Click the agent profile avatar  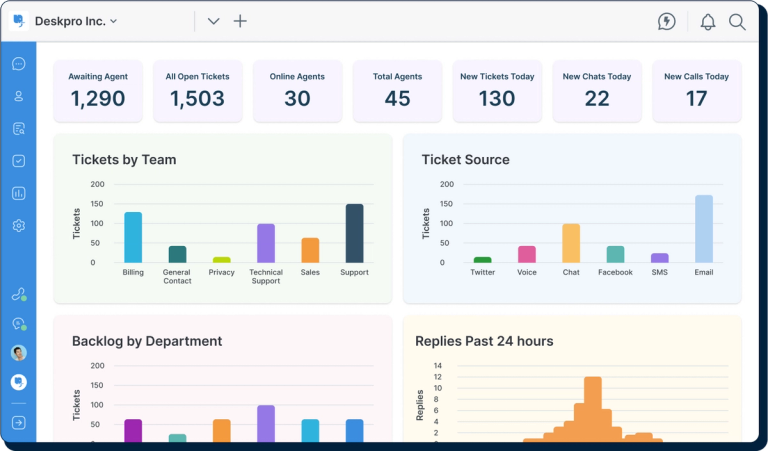18,353
